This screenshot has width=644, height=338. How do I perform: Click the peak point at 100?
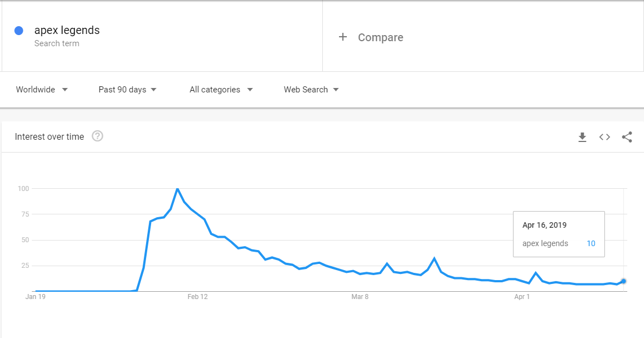point(177,189)
